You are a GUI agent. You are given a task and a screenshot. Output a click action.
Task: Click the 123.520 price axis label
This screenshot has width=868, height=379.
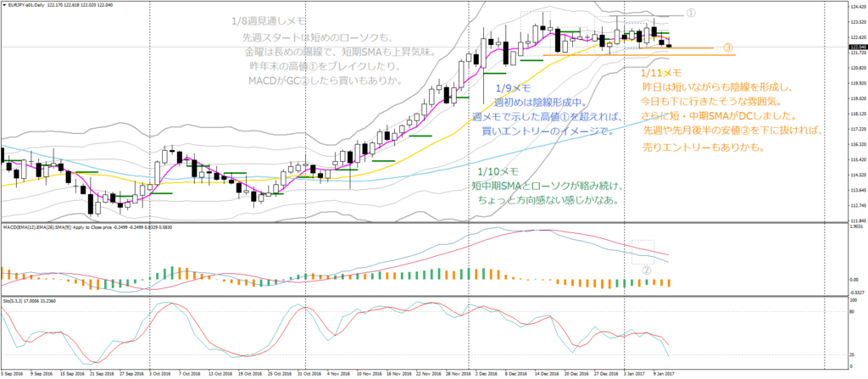click(857, 22)
